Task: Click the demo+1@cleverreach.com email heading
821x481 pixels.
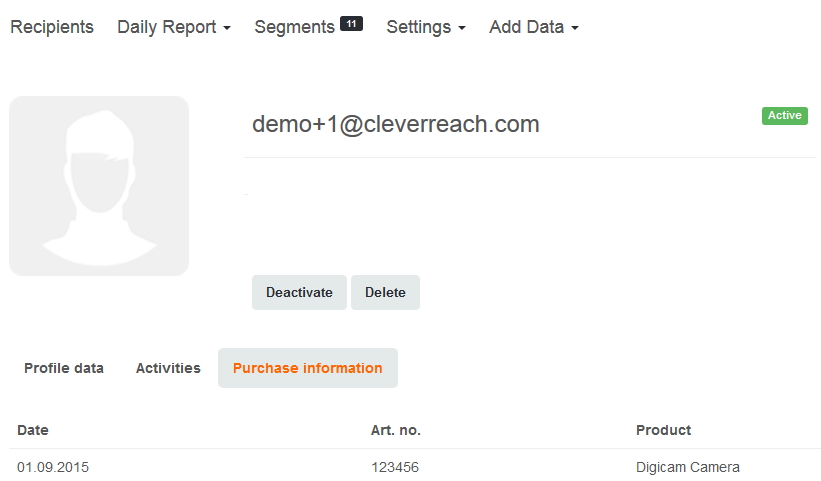Action: coord(396,124)
